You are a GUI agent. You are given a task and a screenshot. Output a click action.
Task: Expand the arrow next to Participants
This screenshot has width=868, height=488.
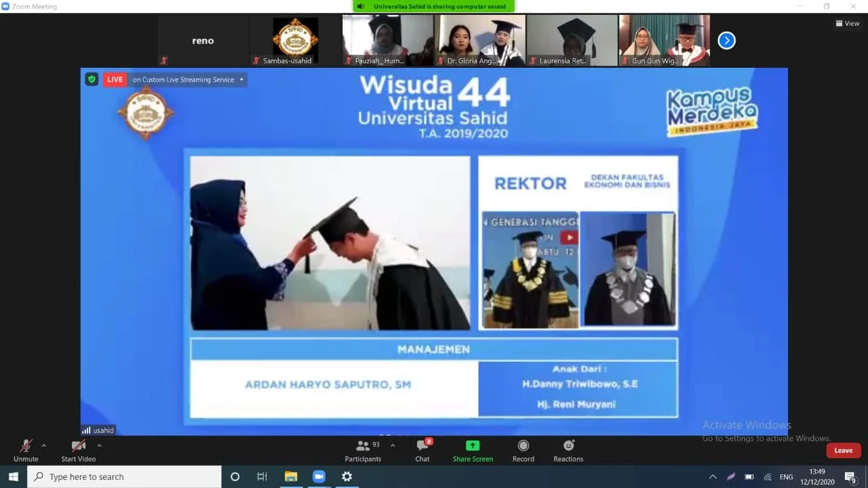coord(393,446)
